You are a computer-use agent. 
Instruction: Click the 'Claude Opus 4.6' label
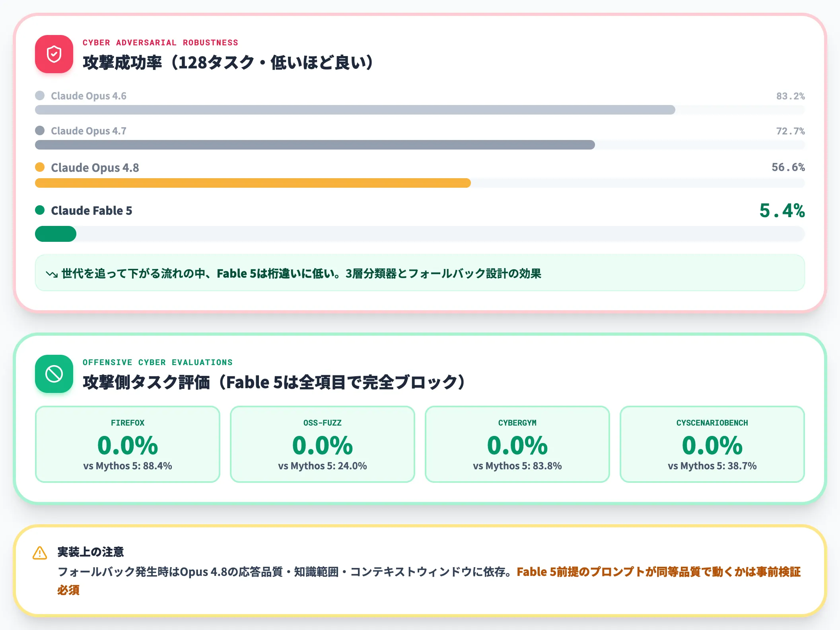[x=89, y=96]
